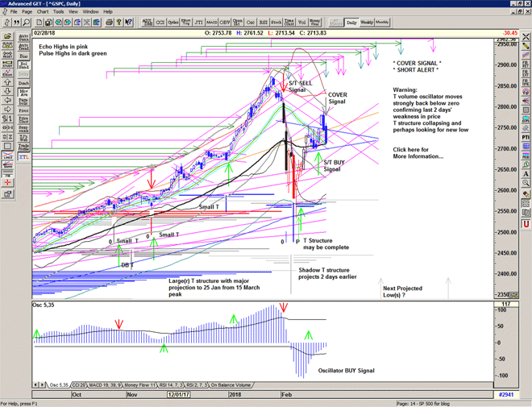Viewport: 532px width, 407px height.
Task: Open the File menu
Action: [14, 12]
